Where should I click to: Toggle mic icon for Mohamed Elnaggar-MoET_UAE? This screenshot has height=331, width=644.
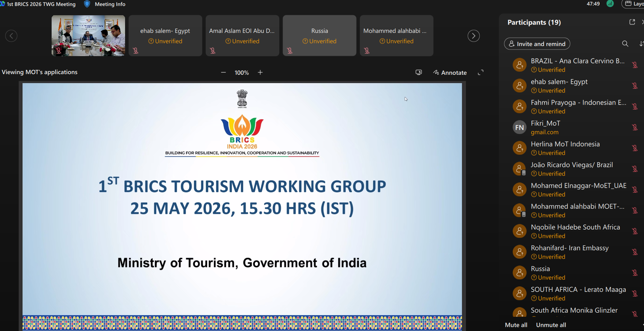635,189
